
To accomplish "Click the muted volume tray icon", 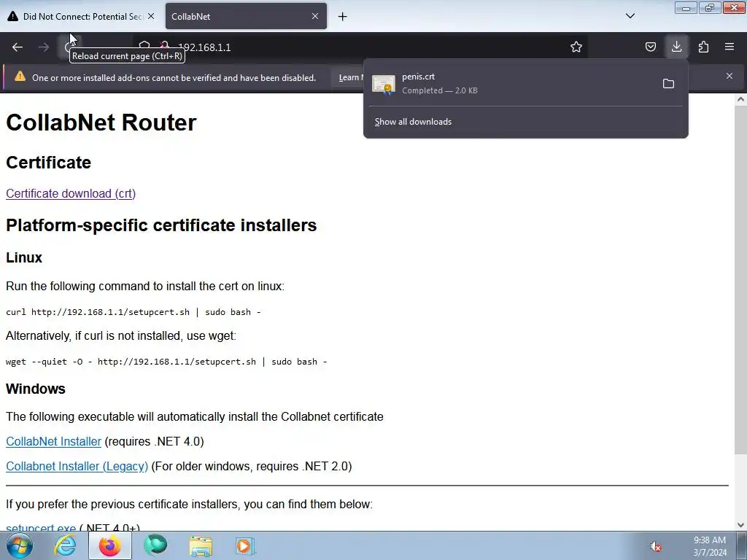I will coord(656,547).
